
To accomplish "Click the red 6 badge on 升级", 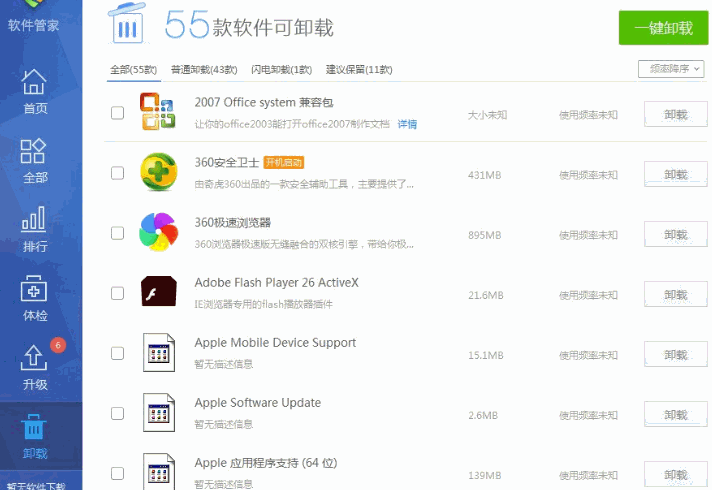I will [58, 346].
